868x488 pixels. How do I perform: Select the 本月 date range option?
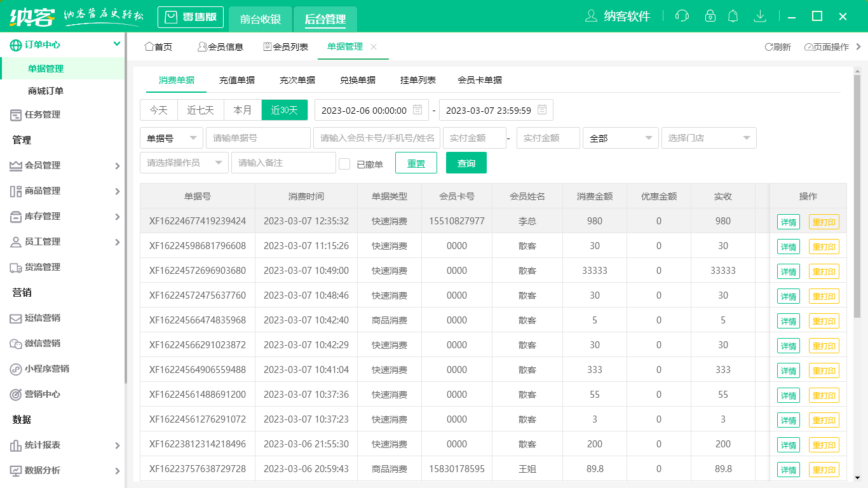pos(243,110)
